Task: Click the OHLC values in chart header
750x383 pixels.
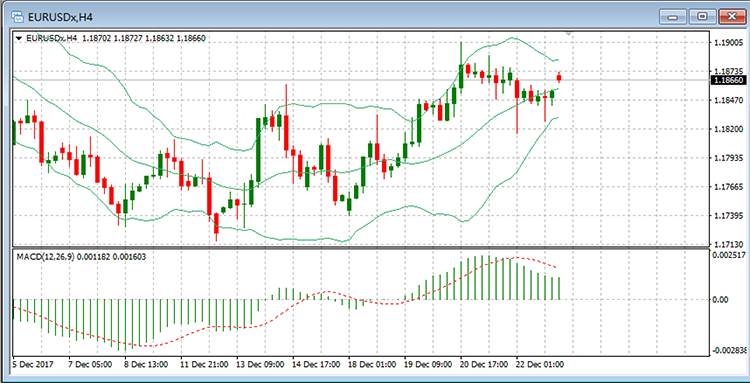Action: 143,38
